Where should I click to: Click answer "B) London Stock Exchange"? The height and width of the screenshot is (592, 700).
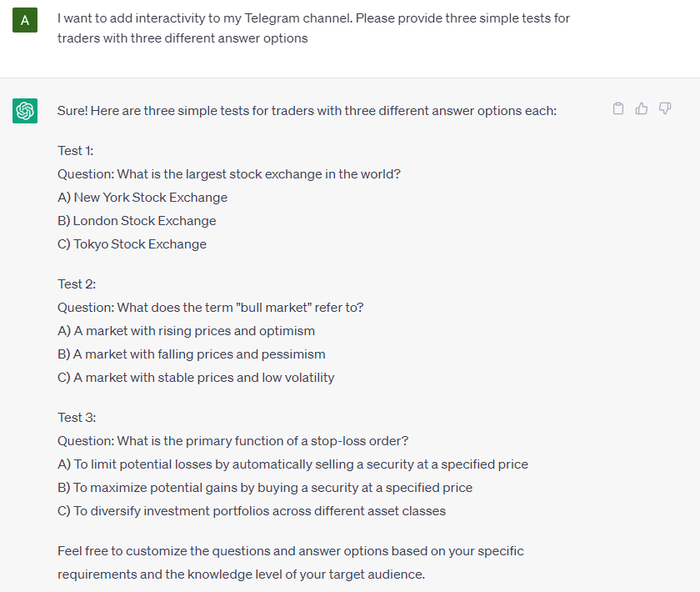pos(137,221)
